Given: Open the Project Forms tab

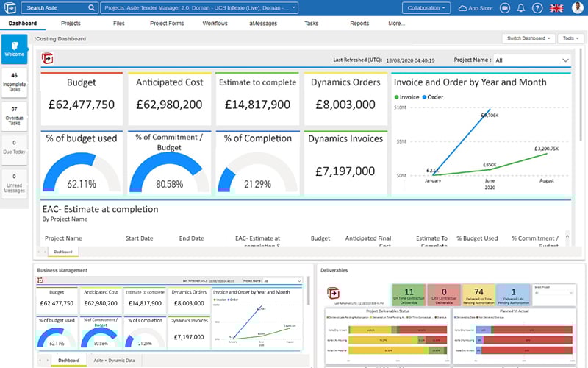Looking at the screenshot, I should click(x=167, y=24).
